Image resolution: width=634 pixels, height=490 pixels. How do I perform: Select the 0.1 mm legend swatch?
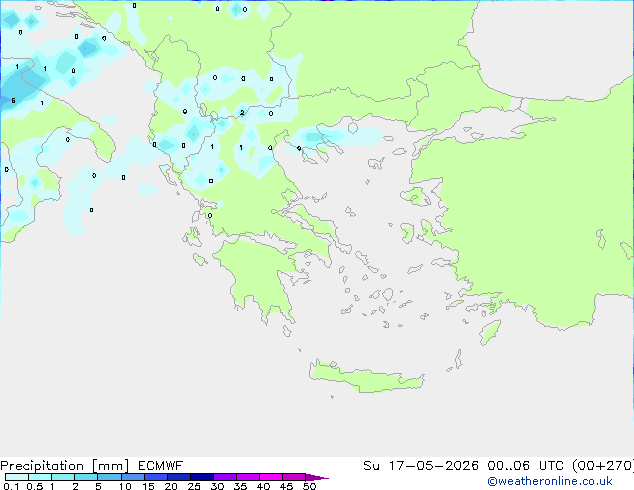(x=17, y=477)
